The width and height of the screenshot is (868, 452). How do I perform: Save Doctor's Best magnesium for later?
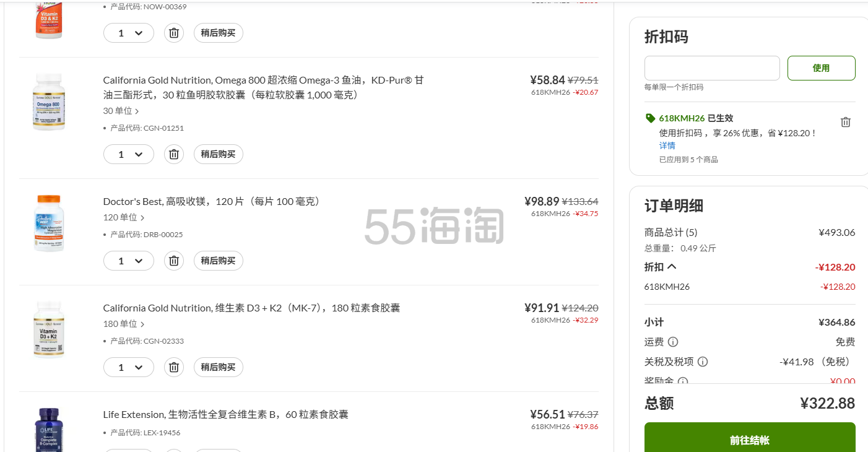click(219, 261)
